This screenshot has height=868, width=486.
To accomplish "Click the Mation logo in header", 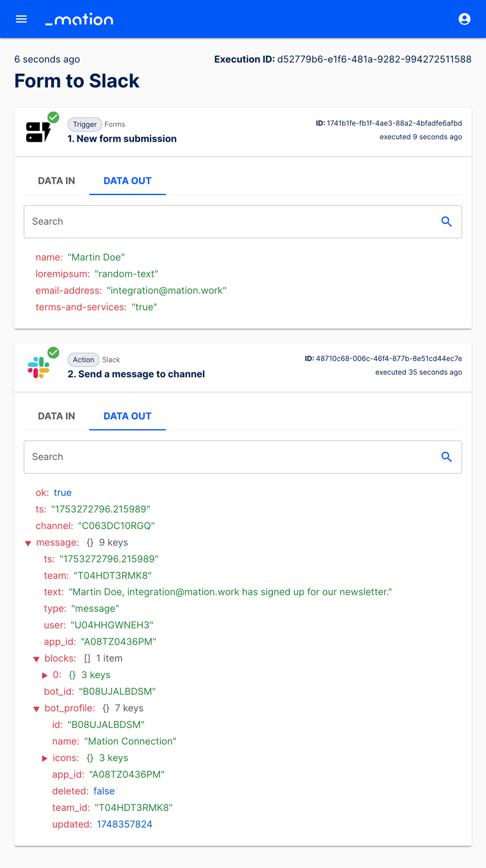I will click(79, 20).
